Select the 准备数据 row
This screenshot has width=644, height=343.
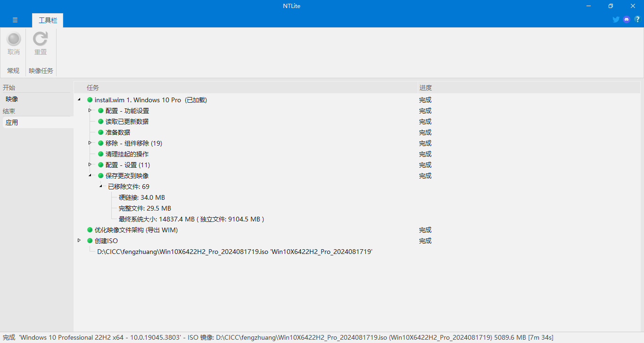coord(118,132)
